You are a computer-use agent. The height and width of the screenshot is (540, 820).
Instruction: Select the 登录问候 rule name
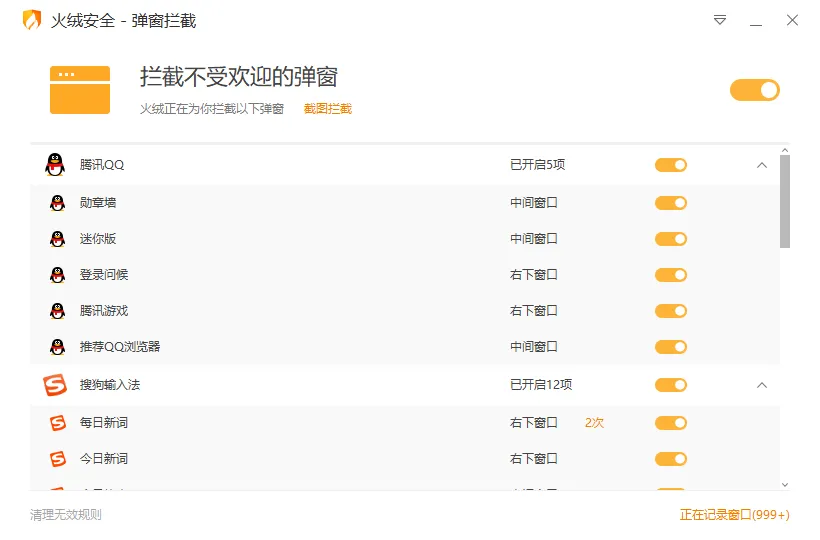coord(104,275)
